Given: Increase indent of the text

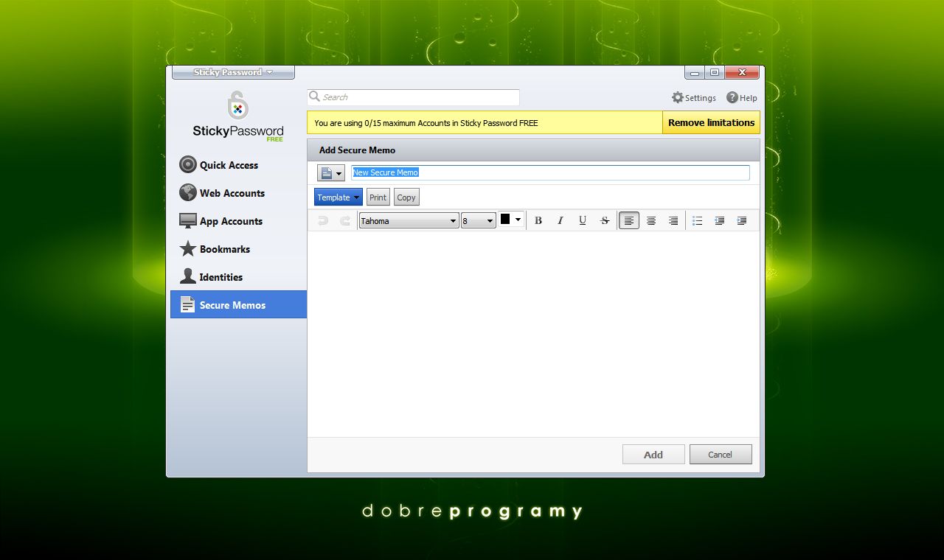Looking at the screenshot, I should (x=742, y=220).
